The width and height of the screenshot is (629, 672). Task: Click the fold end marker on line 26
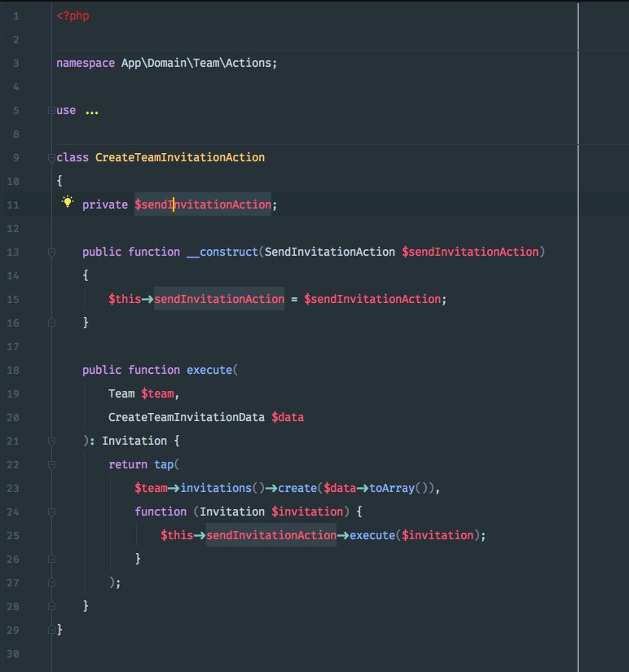(51, 559)
